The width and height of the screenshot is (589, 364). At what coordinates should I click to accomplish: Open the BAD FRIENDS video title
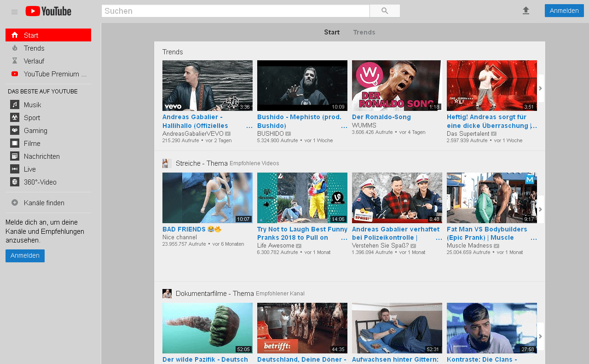(192, 229)
